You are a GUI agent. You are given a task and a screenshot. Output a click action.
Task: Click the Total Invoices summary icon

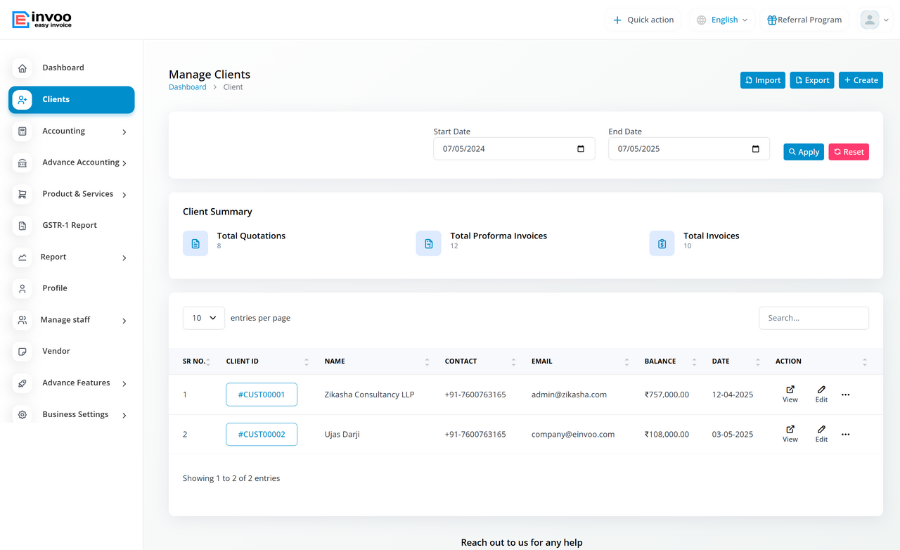click(x=662, y=243)
